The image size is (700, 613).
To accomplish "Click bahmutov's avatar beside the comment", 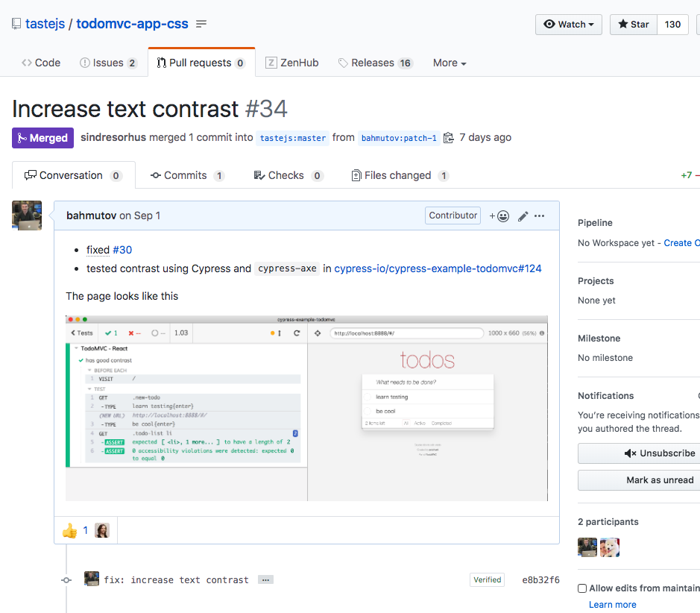I will 27,216.
